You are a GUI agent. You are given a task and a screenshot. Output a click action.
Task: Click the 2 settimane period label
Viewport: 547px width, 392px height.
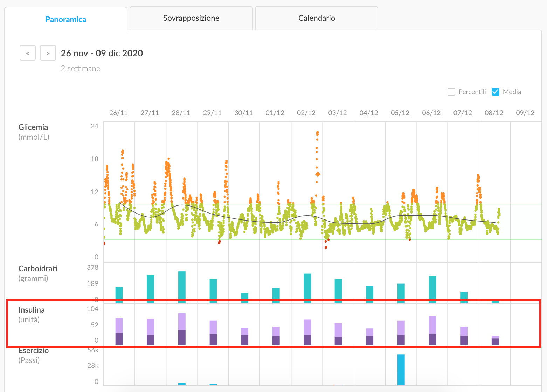click(x=81, y=69)
